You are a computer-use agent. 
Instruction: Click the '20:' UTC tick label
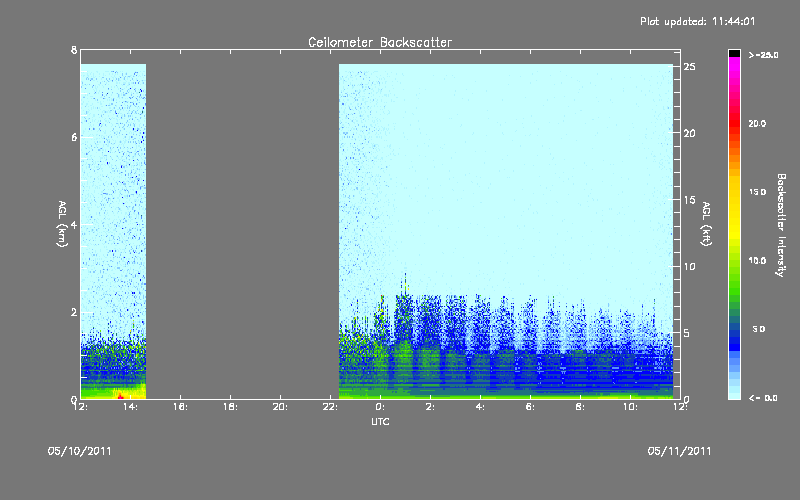pos(280,407)
